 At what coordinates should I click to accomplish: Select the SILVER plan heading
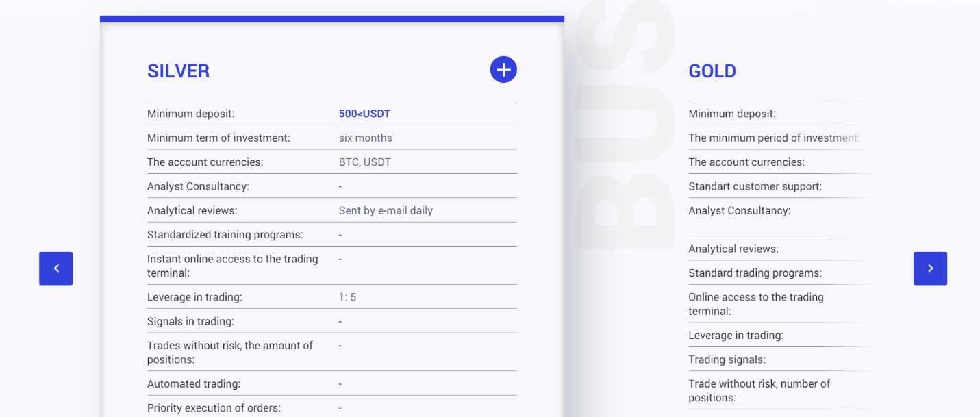[x=178, y=71]
